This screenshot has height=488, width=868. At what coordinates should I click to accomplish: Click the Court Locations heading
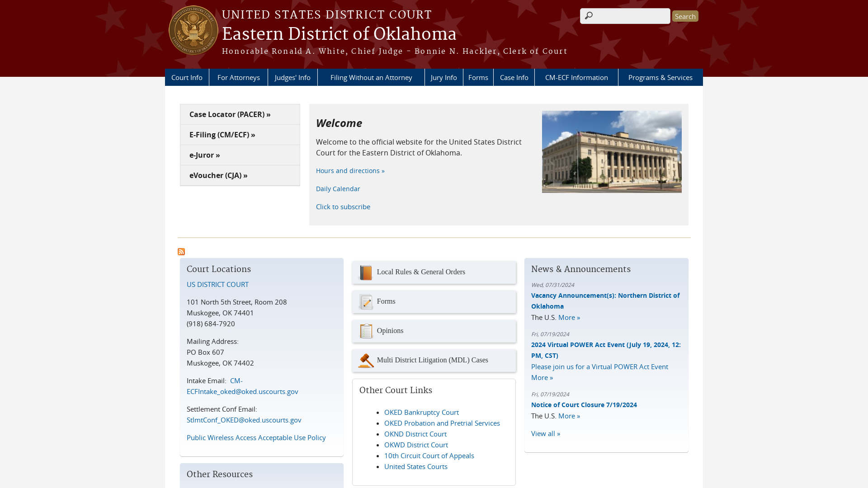219,269
